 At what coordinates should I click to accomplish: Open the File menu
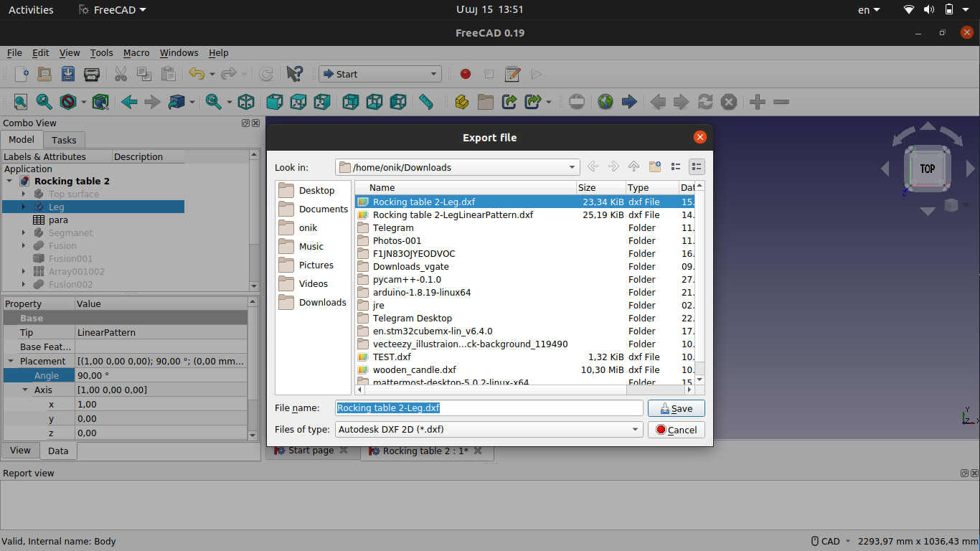click(14, 52)
